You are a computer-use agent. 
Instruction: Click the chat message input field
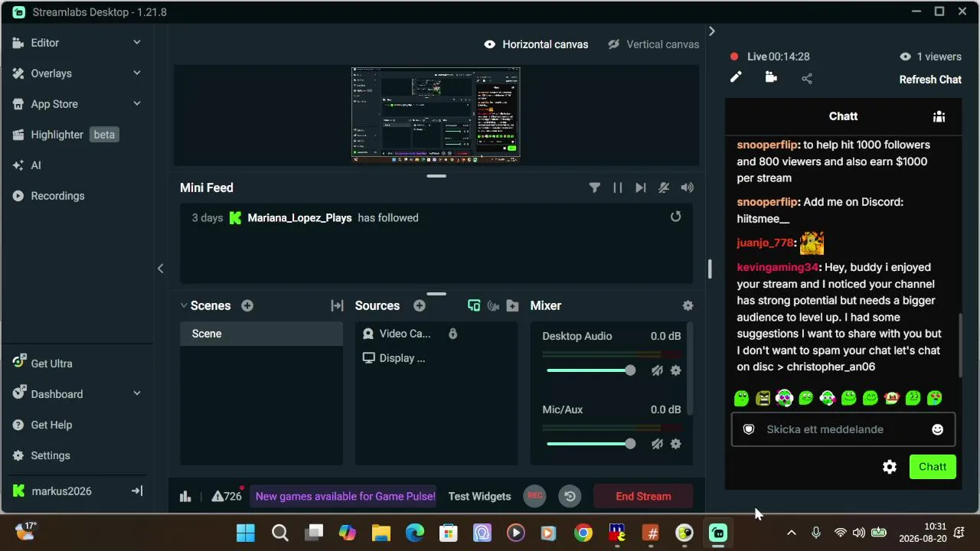click(843, 429)
